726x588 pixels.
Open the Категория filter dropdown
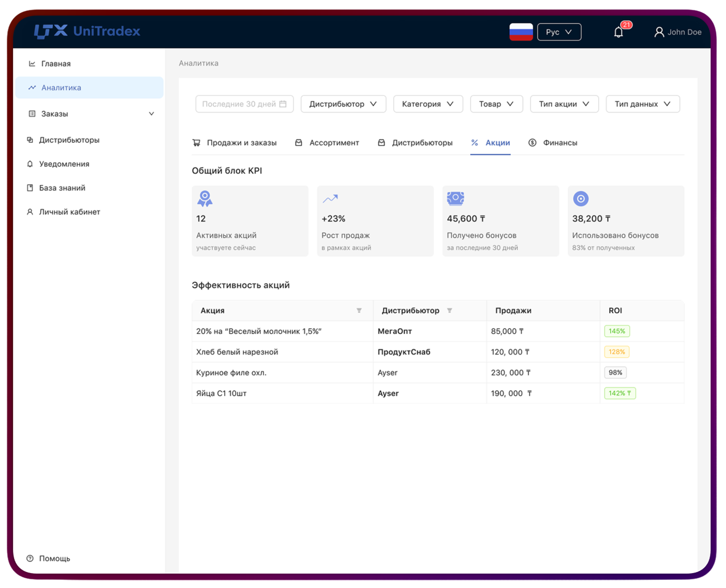pyautogui.click(x=428, y=104)
